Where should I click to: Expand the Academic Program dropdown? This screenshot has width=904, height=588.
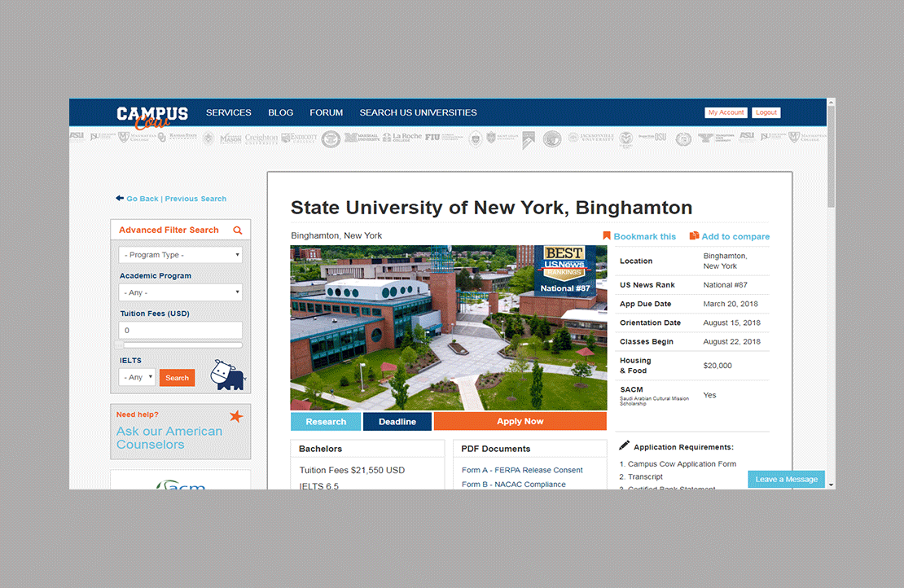click(181, 292)
